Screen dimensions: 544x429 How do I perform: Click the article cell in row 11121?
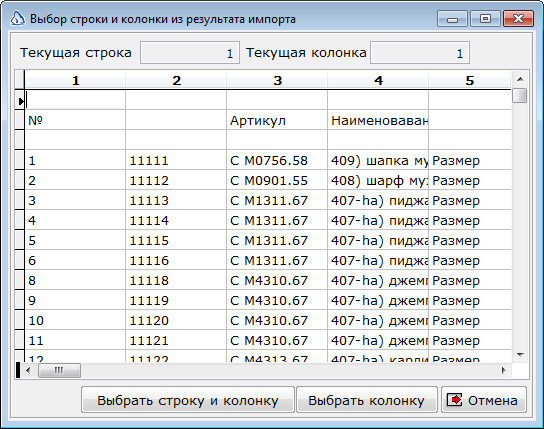pyautogui.click(x=277, y=341)
